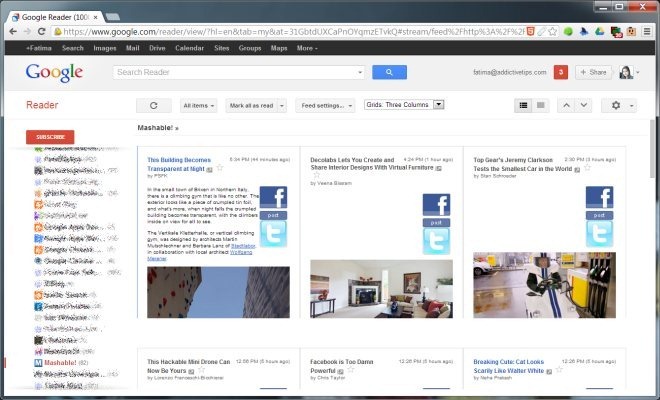The image size is (660, 400).
Task: Click the Google logo
Action: (x=54, y=72)
